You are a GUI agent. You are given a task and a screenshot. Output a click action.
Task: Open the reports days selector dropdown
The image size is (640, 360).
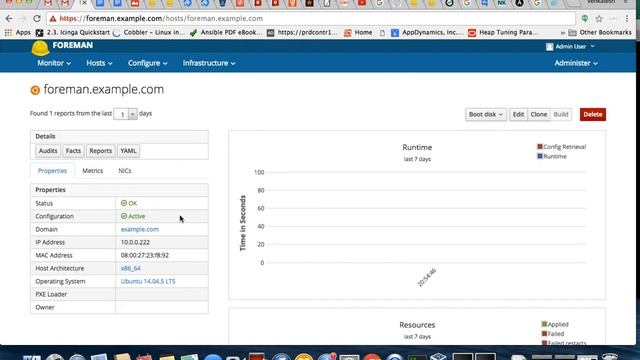125,114
